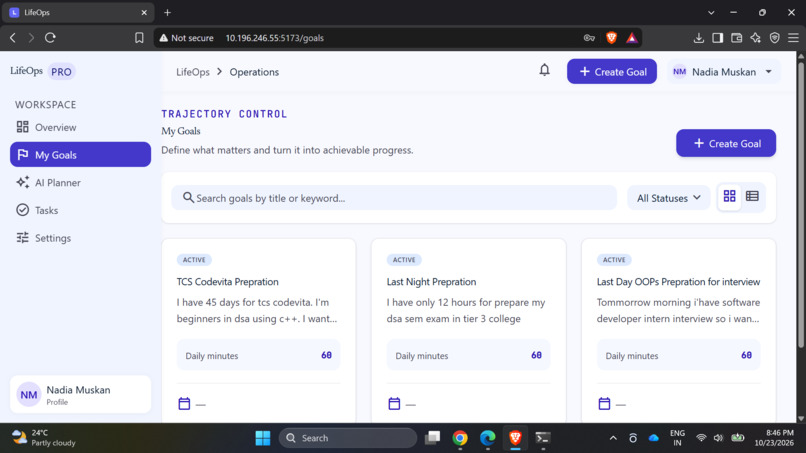Click the notification bell icon
806x453 pixels.
click(544, 70)
